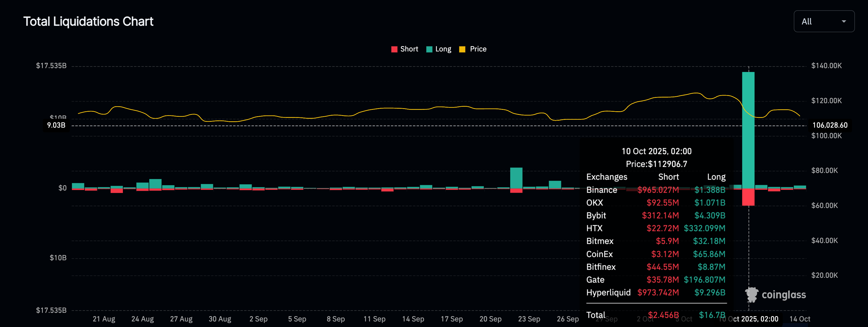Click the Total Liquidations Chart title
Image resolution: width=868 pixels, height=327 pixels.
coord(88,22)
